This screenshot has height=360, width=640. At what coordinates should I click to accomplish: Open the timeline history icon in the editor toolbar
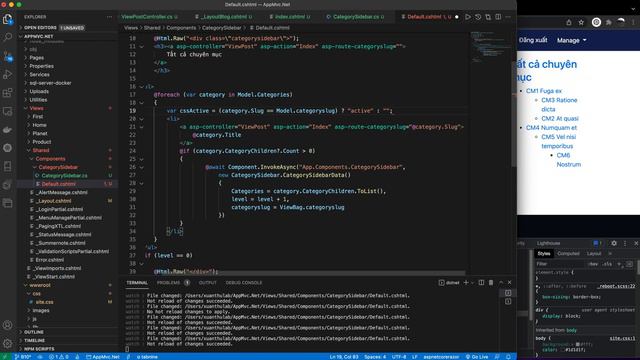(478, 17)
